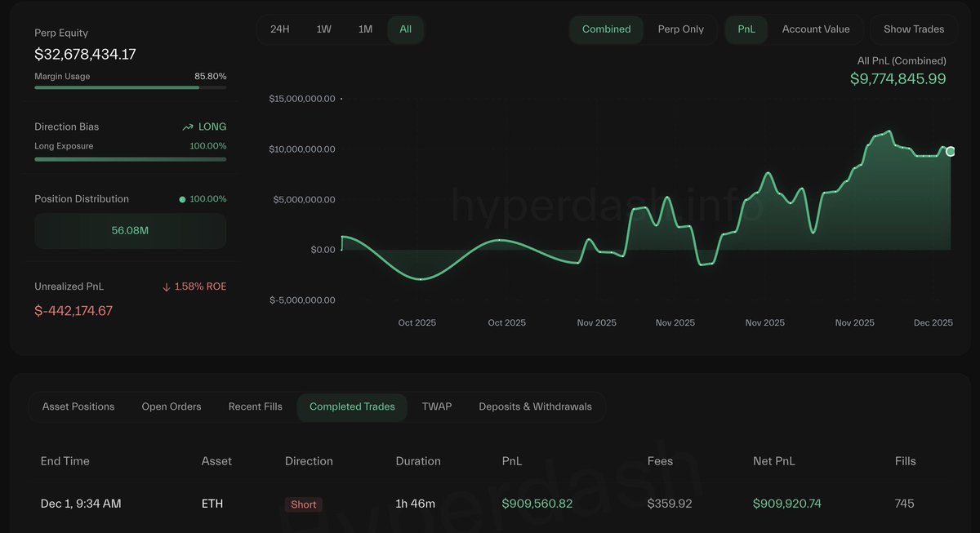This screenshot has width=980, height=533.
Task: Click the red down-arrow ROE icon
Action: [x=167, y=287]
